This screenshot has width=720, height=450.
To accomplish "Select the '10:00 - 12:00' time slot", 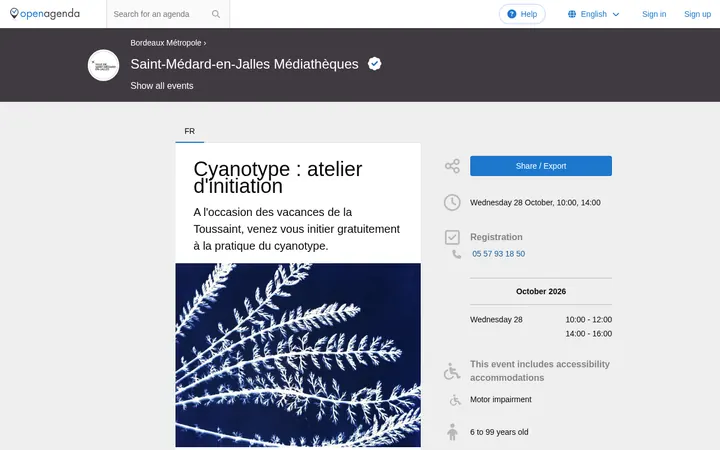I will tap(589, 320).
